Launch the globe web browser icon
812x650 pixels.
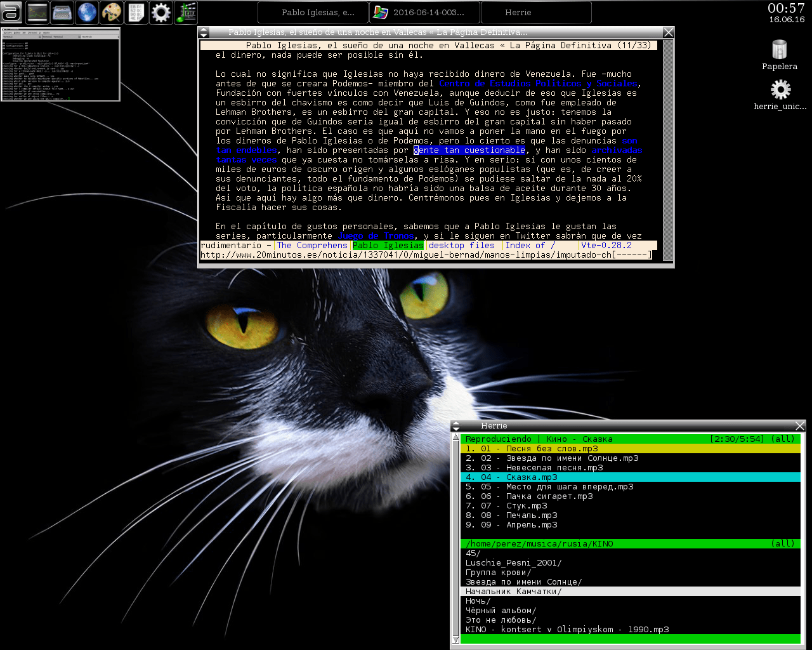coord(86,12)
